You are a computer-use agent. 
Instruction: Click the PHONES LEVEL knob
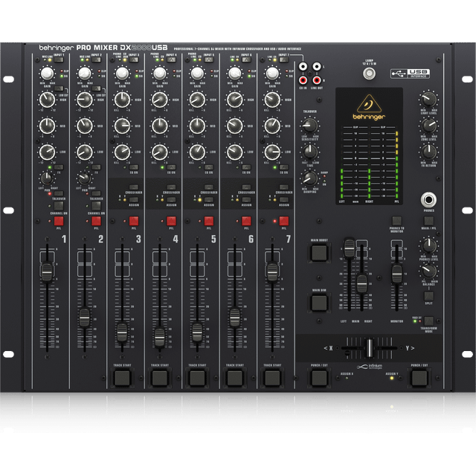click(428, 245)
